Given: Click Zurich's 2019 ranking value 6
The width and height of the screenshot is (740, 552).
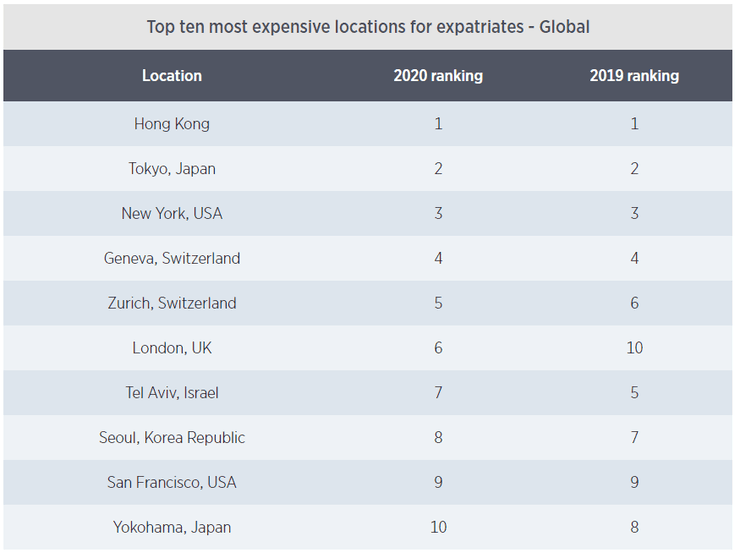Looking at the screenshot, I should [x=634, y=303].
